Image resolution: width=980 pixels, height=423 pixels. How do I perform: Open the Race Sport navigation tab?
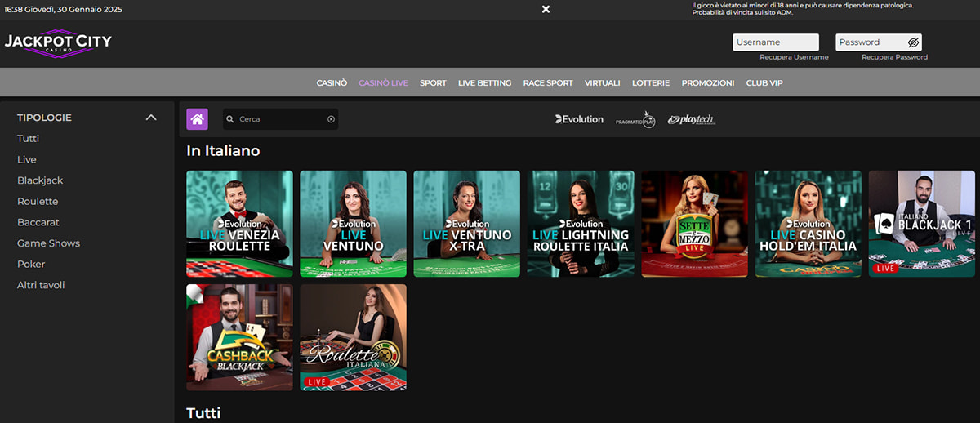point(548,82)
